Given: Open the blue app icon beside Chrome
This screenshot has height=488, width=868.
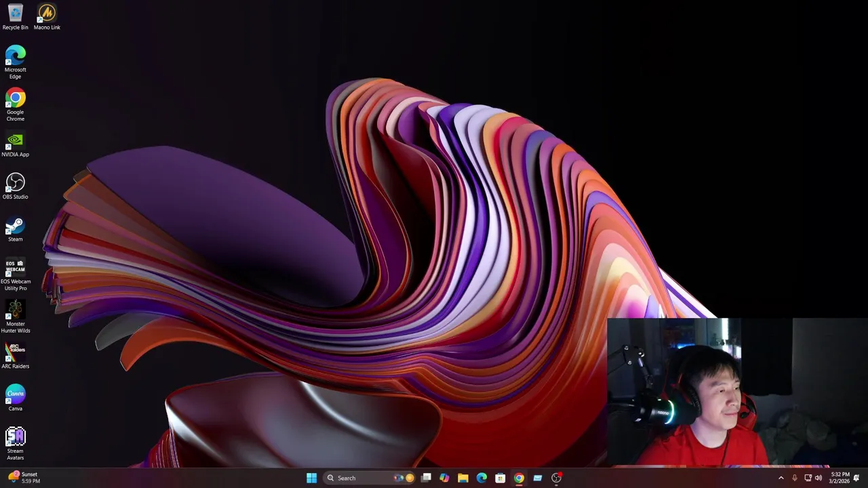Looking at the screenshot, I should (538, 478).
